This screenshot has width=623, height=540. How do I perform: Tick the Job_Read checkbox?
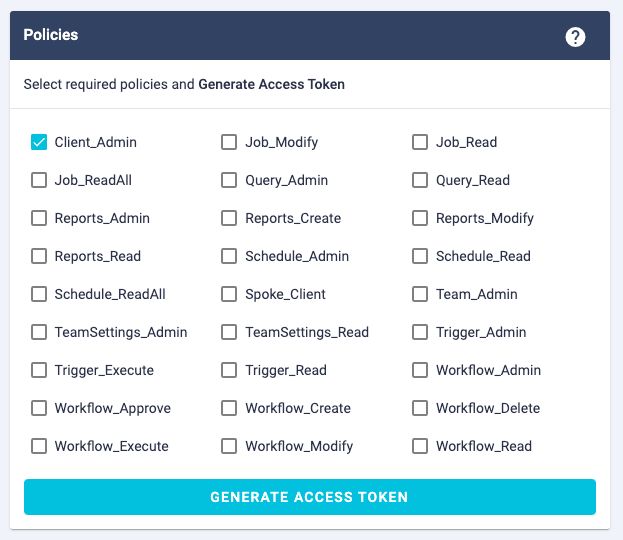(x=420, y=142)
